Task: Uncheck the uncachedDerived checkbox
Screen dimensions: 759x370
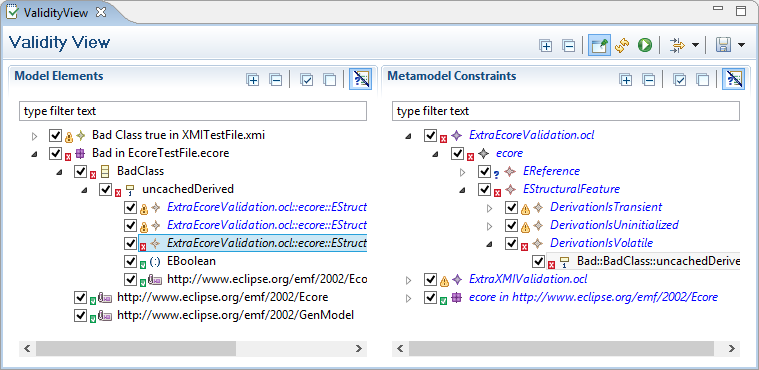Action: 106,189
